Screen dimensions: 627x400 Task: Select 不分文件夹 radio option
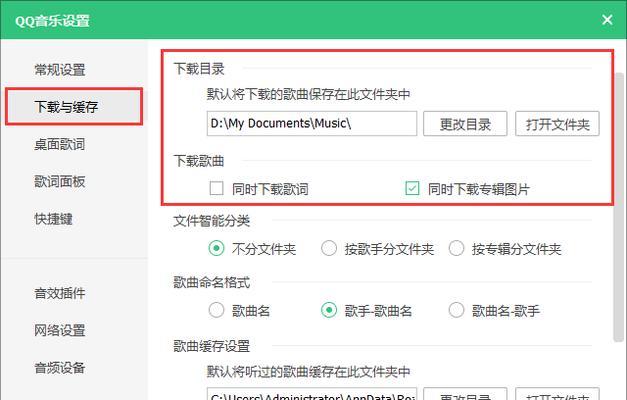tap(216, 248)
